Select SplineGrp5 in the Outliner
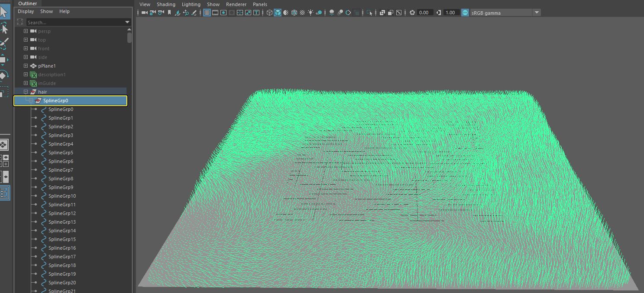The image size is (644, 293). coord(60,152)
